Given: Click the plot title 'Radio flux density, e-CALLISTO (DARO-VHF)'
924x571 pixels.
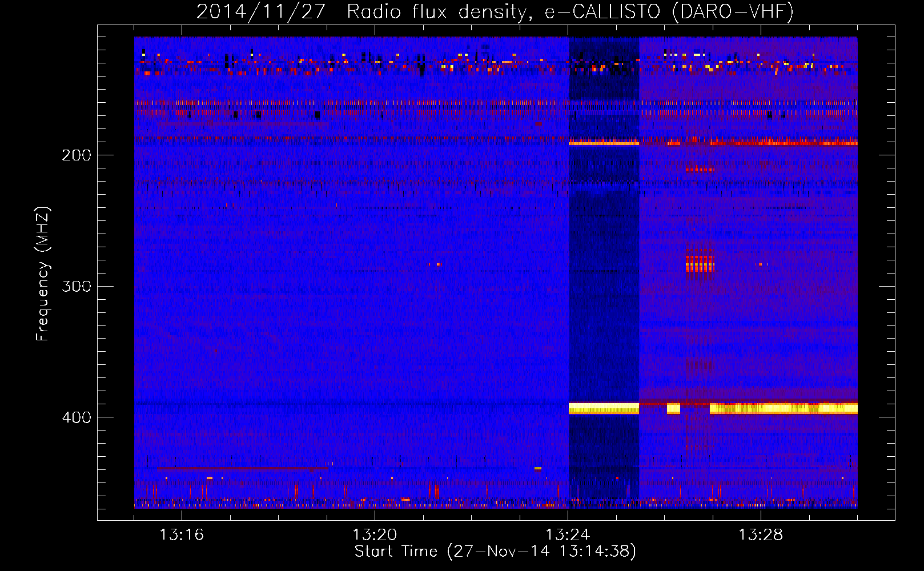Looking at the screenshot, I should 570,11.
